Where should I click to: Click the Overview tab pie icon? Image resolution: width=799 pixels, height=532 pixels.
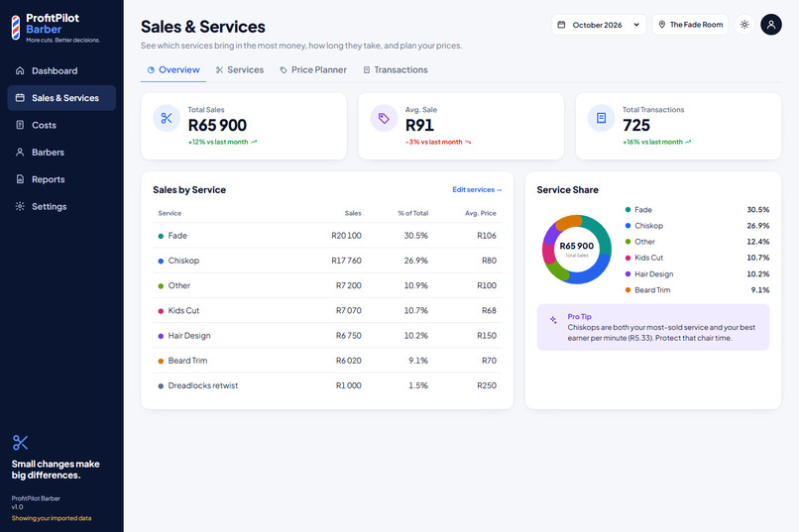click(151, 70)
